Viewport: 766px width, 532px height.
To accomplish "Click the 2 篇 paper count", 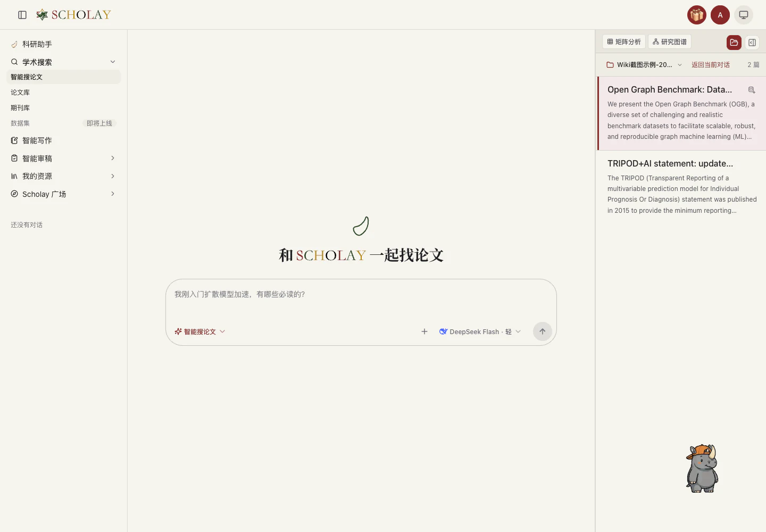I will (x=753, y=65).
